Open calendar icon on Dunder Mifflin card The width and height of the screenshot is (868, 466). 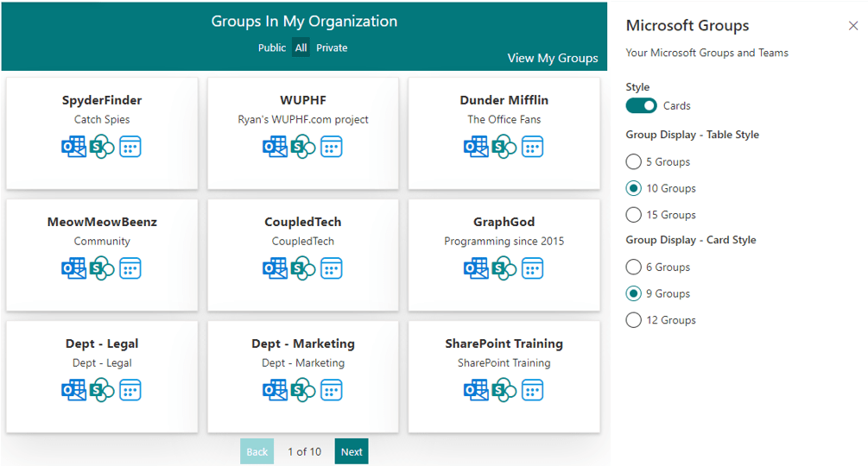tap(532, 147)
